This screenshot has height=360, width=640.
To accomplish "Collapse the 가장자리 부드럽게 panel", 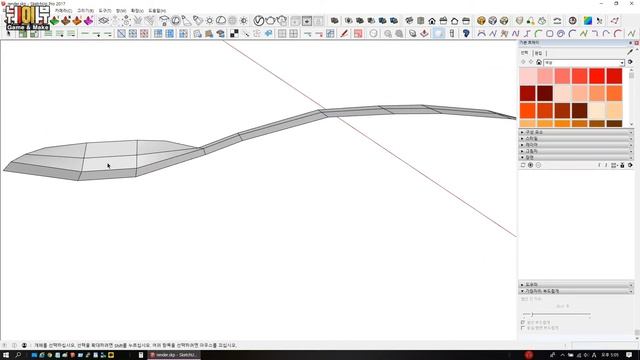I will 576,291.
